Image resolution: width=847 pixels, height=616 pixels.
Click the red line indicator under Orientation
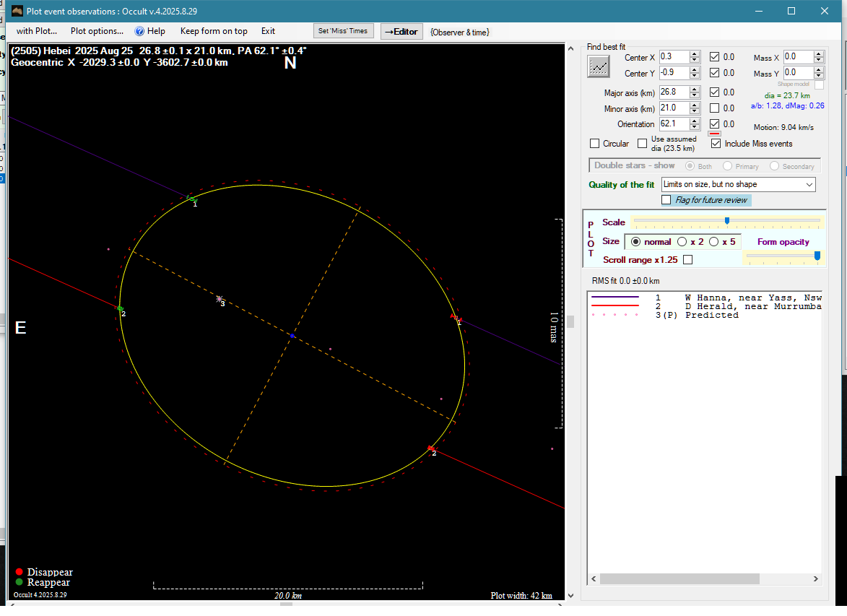(x=714, y=134)
